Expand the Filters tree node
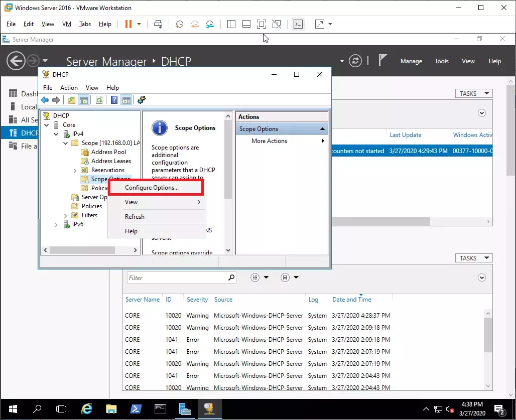Screen dimensions: 516x420 [x=65, y=215]
